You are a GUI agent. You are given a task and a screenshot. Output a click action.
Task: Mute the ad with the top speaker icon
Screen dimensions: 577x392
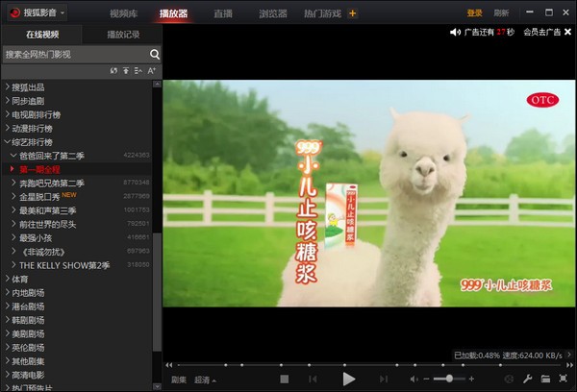click(455, 33)
